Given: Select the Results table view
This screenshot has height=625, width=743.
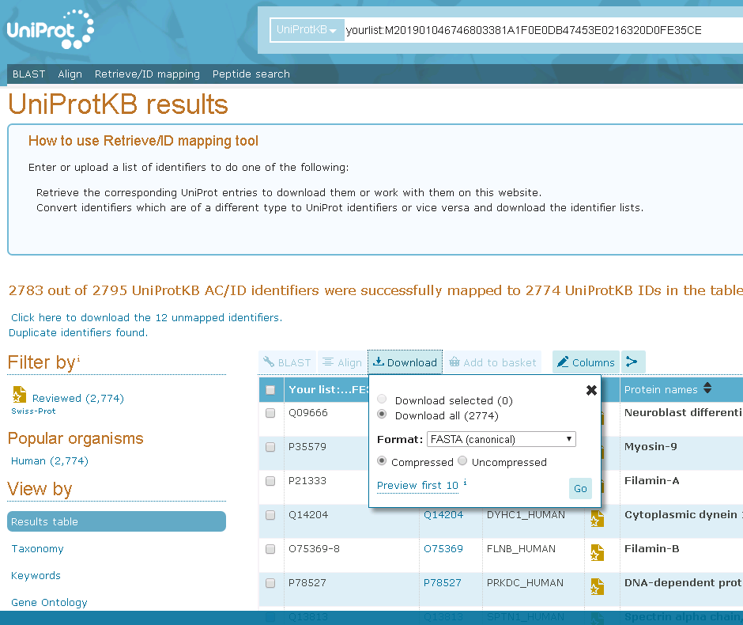Looking at the screenshot, I should click(117, 521).
